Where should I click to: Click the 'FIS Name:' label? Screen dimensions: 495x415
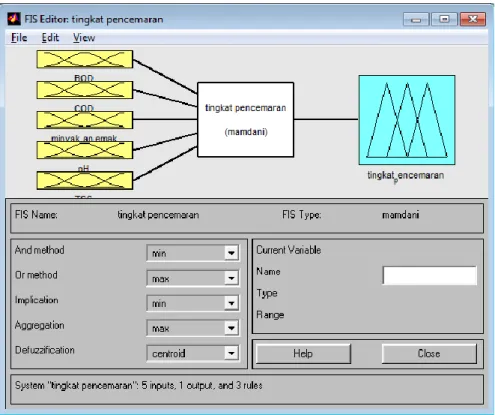(x=36, y=215)
